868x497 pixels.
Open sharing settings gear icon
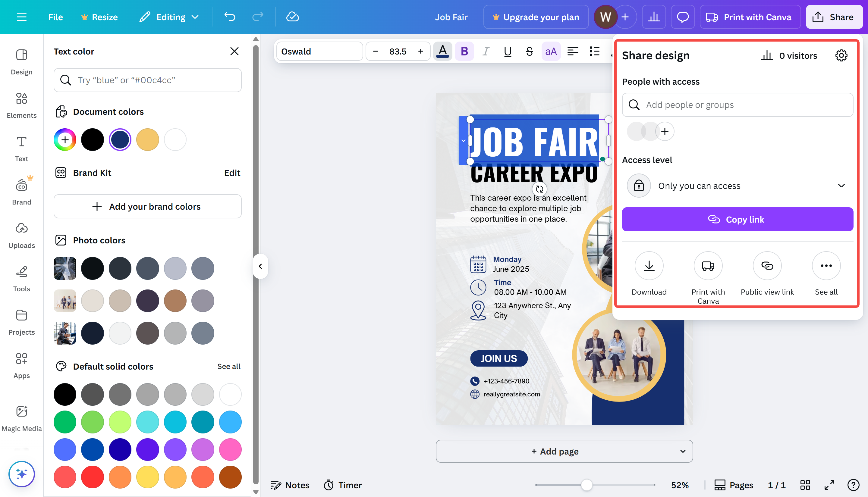pos(841,55)
